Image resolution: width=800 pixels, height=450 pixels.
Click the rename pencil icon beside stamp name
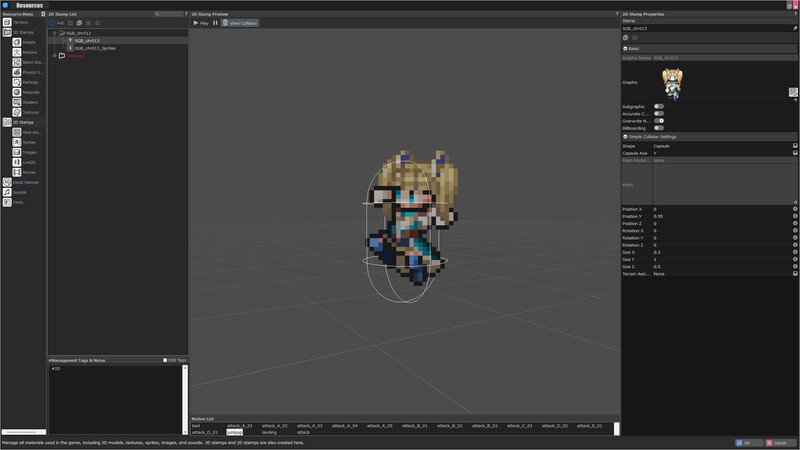pyautogui.click(x=795, y=29)
